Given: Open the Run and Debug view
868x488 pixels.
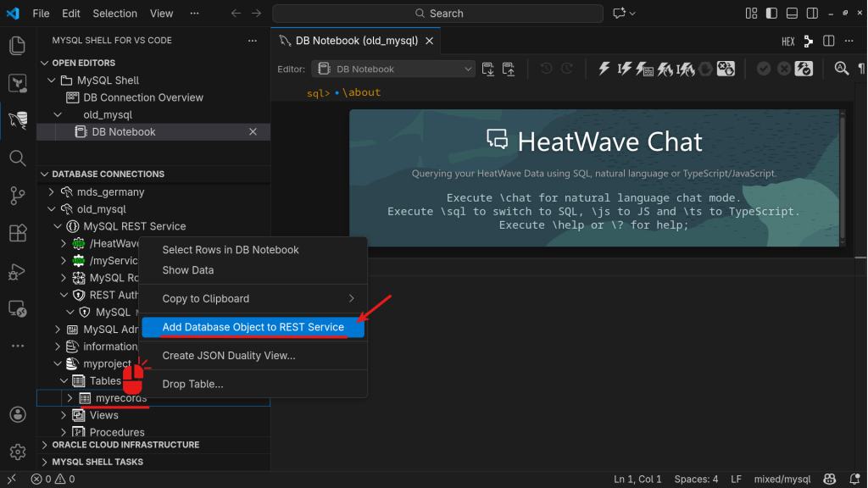Looking at the screenshot, I should (18, 272).
